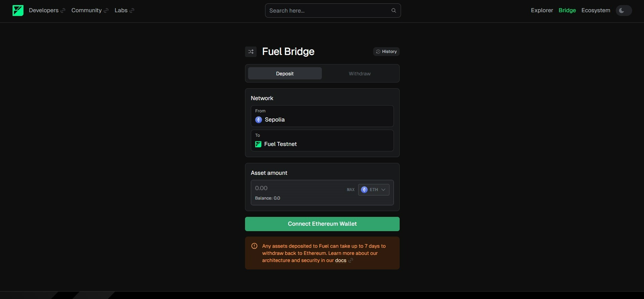
Task: Click the Fuel Testnet network icon
Action: (x=258, y=144)
